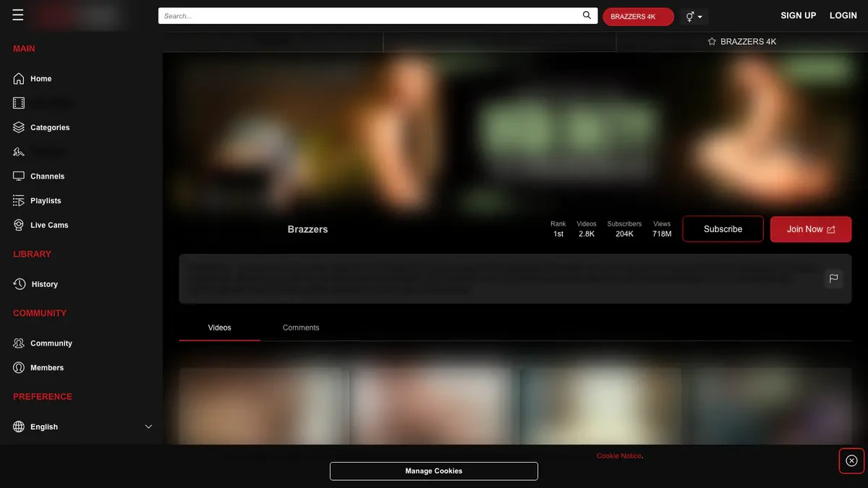Click the Videos 2.8K stat
This screenshot has width=868, height=488.
(587, 229)
